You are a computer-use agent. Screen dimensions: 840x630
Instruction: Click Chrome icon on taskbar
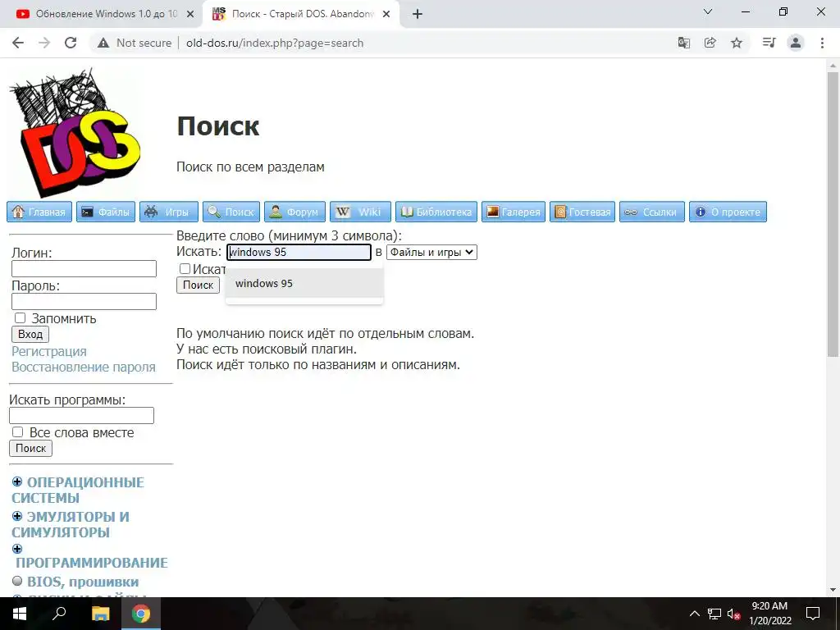coord(141,614)
